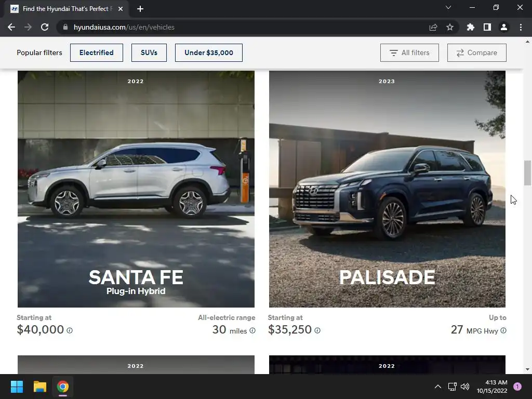This screenshot has width=532, height=399.
Task: Open the 2023 Palisade card
Action: click(x=387, y=189)
